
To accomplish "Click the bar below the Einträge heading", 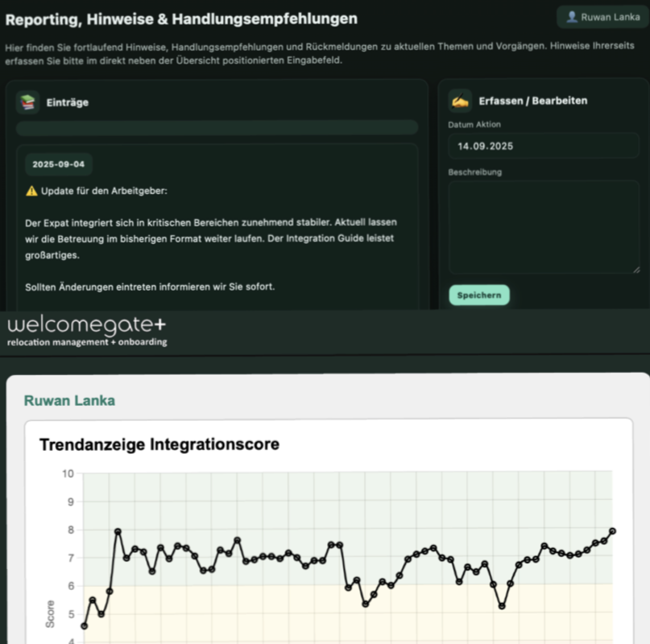I will (x=217, y=127).
